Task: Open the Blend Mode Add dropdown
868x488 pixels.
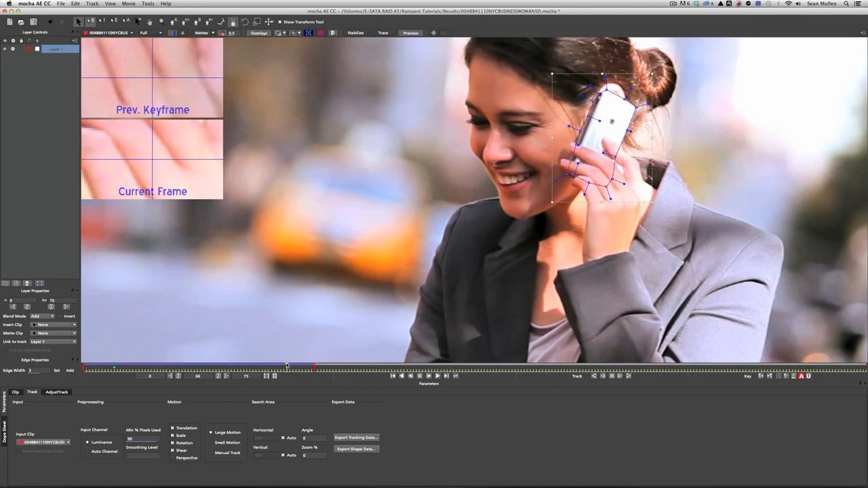Action: (42, 316)
